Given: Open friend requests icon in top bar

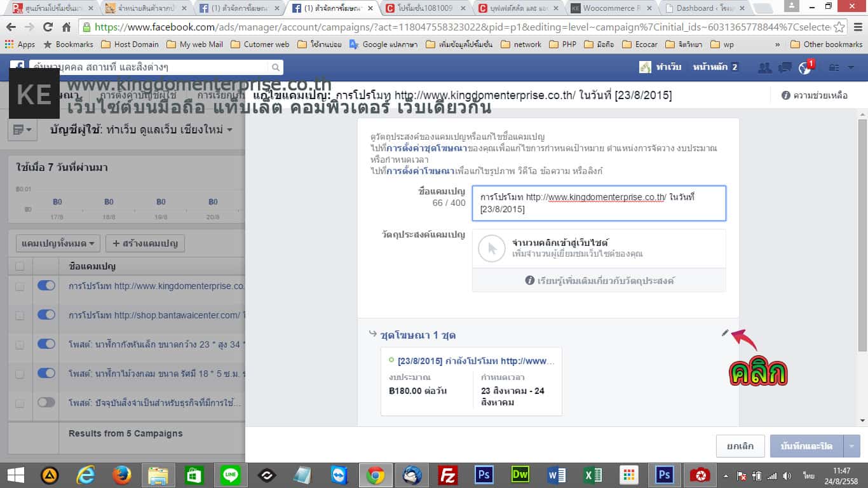Looking at the screenshot, I should [766, 67].
